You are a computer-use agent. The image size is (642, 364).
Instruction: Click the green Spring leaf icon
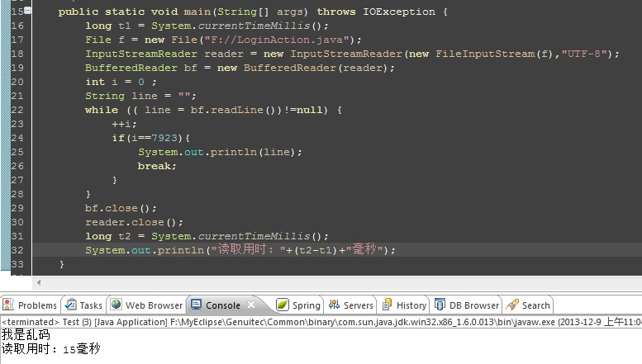coord(283,305)
